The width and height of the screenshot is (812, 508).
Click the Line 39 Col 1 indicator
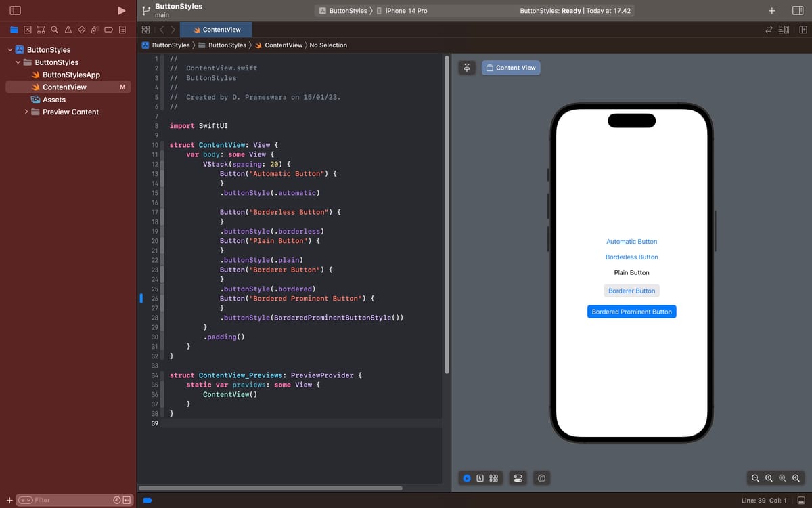click(764, 500)
